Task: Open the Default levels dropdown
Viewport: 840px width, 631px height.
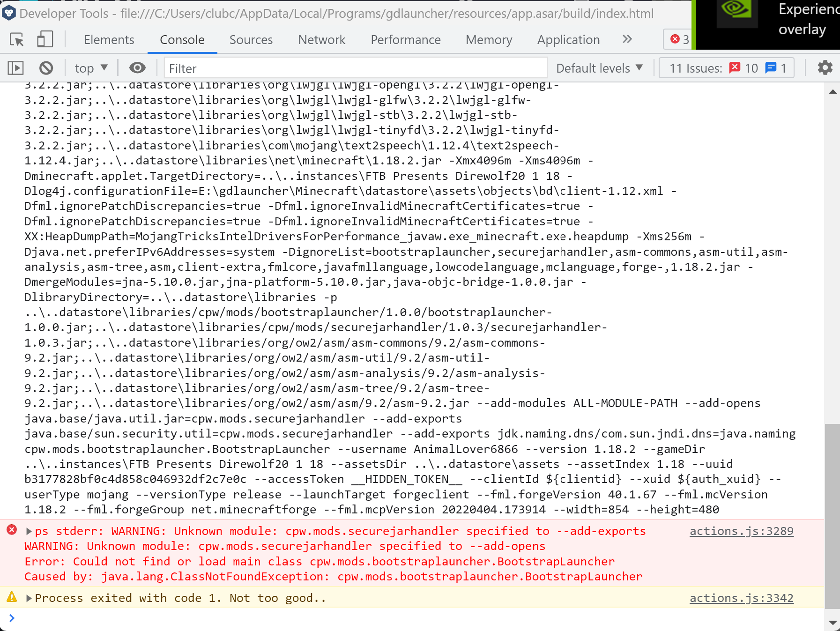Action: point(598,68)
